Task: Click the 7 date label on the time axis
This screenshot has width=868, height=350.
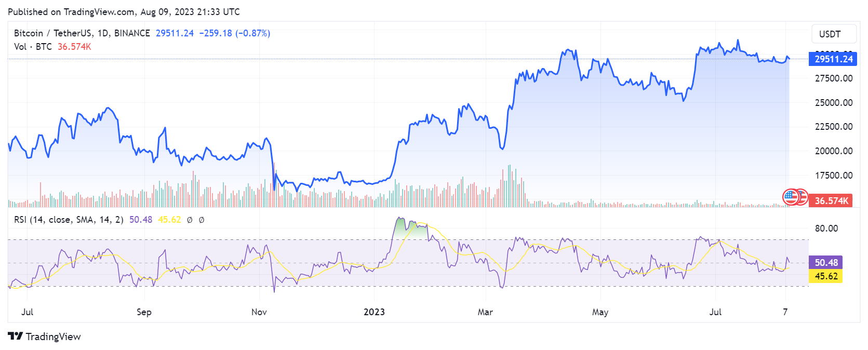Action: [785, 312]
